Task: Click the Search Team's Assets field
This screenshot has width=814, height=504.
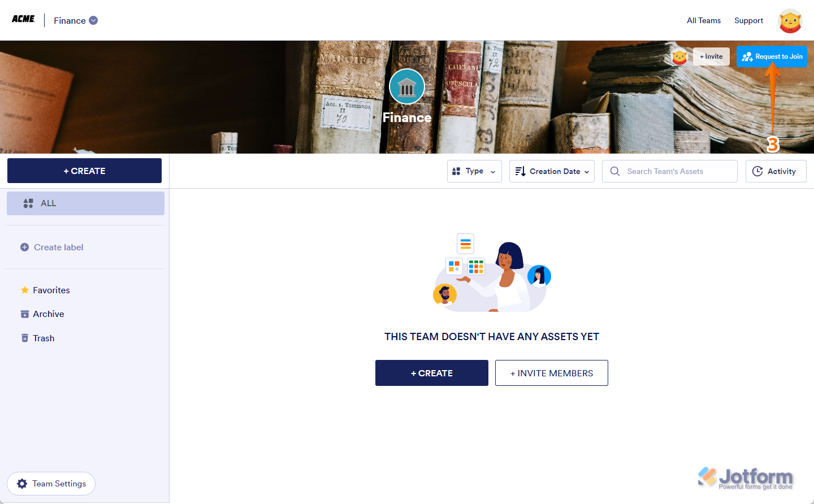Action: 670,171
